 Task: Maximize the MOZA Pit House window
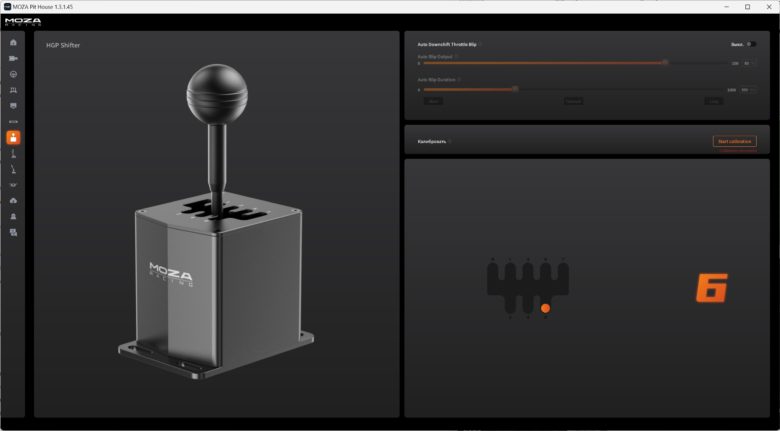747,7
